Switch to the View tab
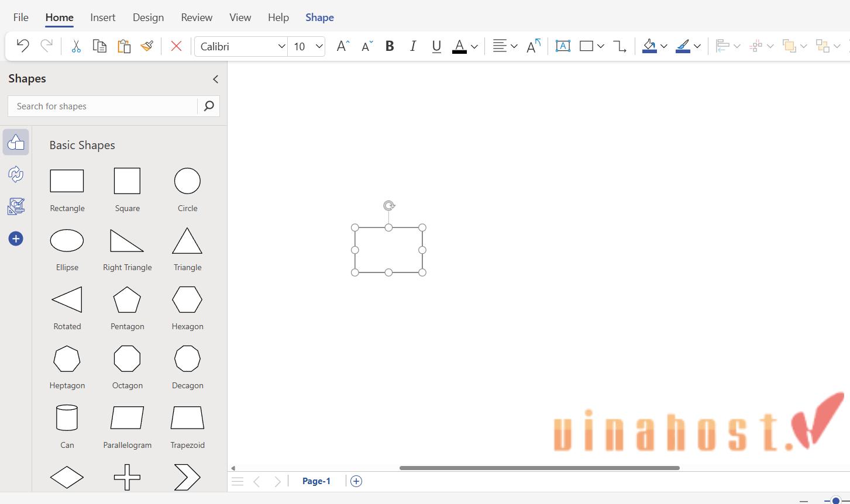The height and width of the screenshot is (504, 850). click(x=240, y=18)
